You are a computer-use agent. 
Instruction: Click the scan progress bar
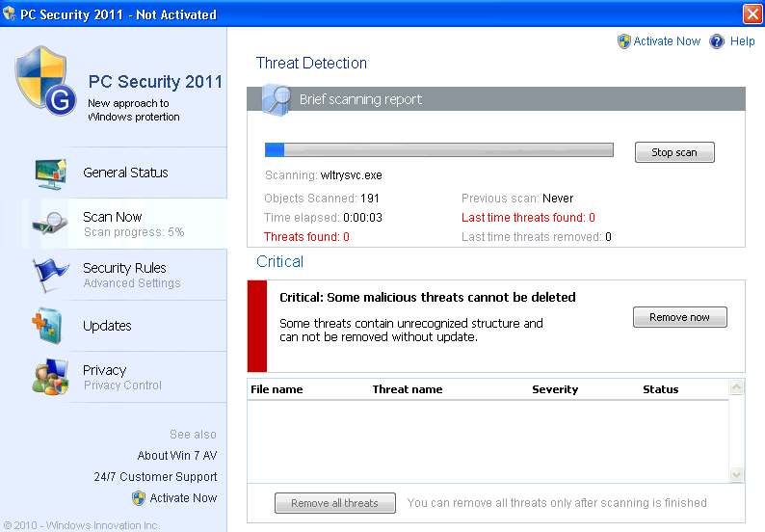click(438, 149)
